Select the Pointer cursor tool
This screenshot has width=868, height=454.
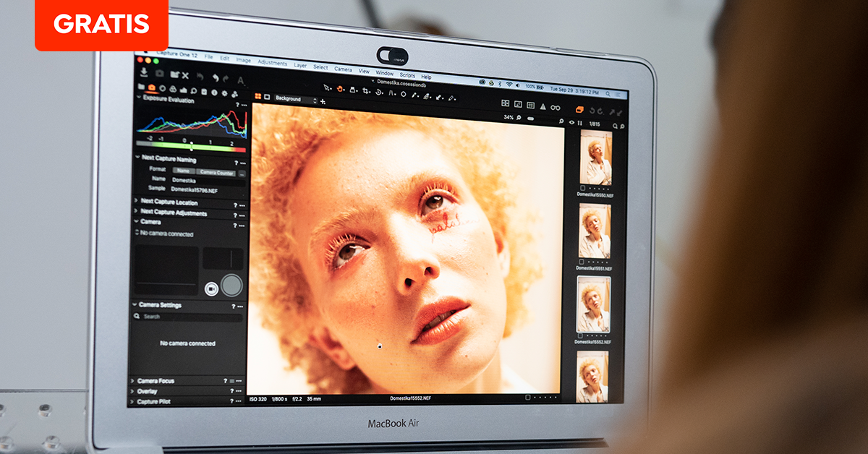328,87
